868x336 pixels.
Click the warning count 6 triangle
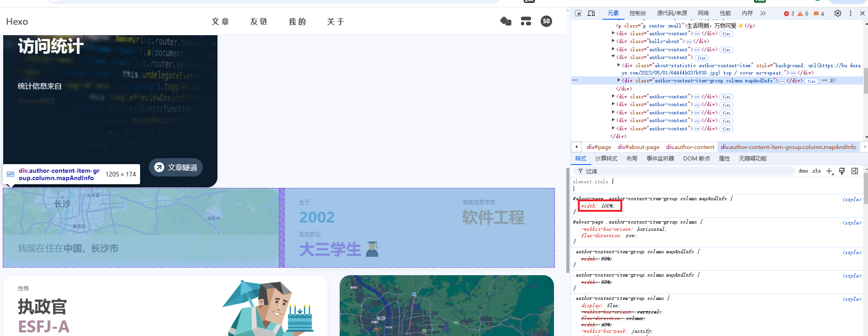coord(803,14)
